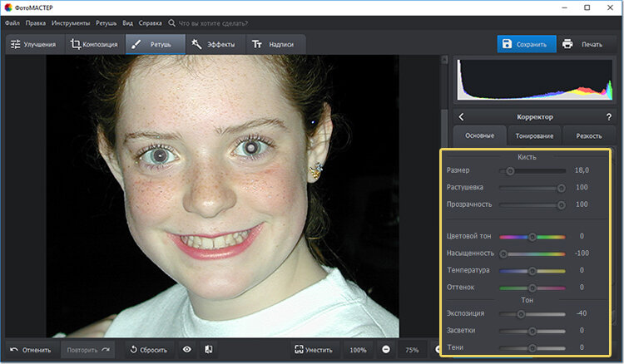This screenshot has width=624, height=364.
Task: Open the Надписи text tab
Action: (x=274, y=44)
